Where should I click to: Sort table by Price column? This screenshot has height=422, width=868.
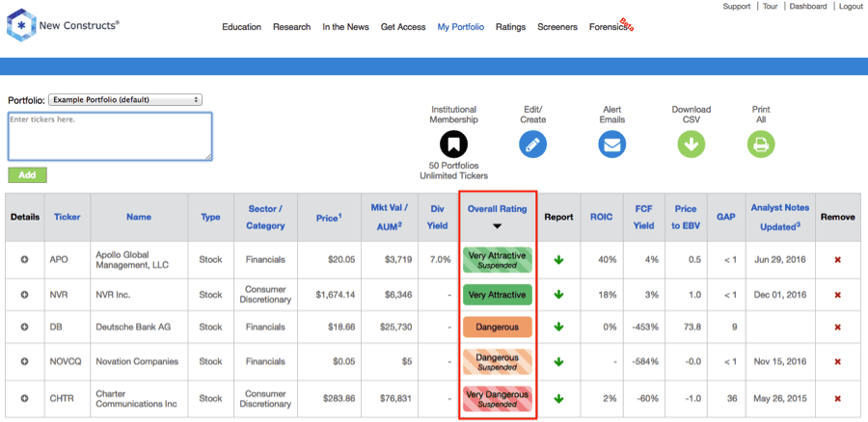(329, 218)
